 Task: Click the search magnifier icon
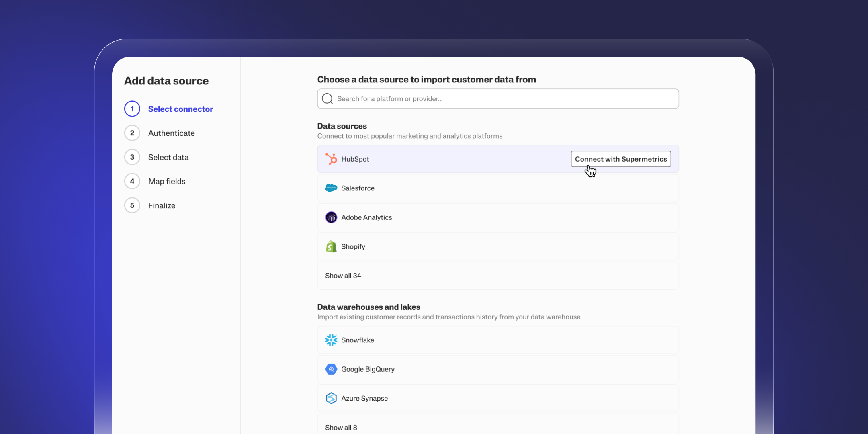[328, 99]
